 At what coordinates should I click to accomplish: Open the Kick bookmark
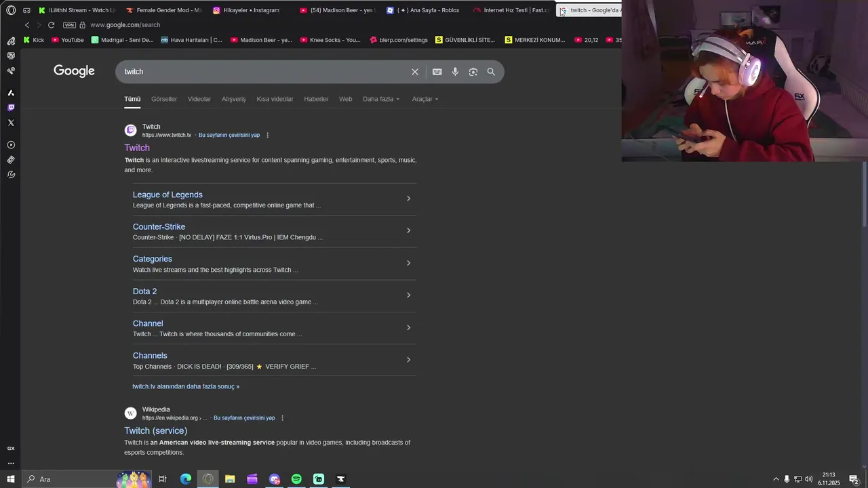coord(34,40)
